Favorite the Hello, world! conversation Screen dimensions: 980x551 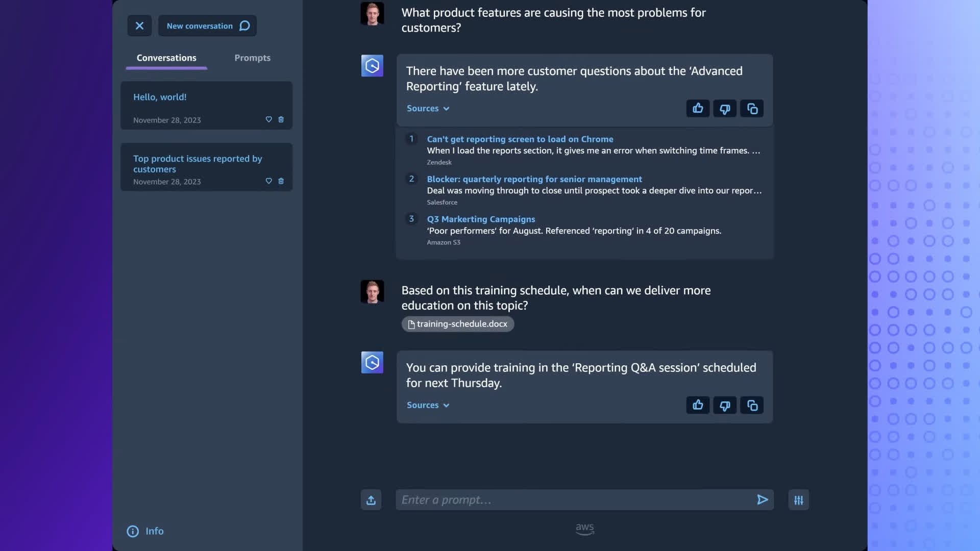coord(268,119)
